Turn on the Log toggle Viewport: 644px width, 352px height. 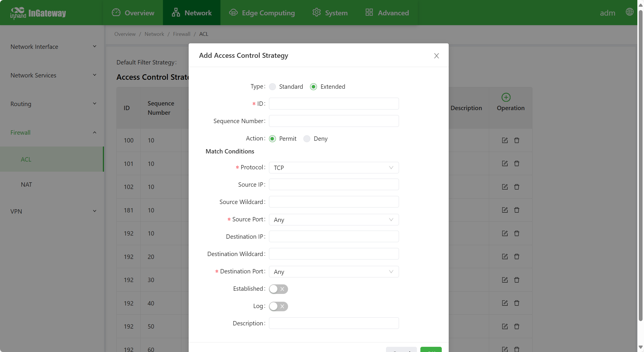click(278, 306)
